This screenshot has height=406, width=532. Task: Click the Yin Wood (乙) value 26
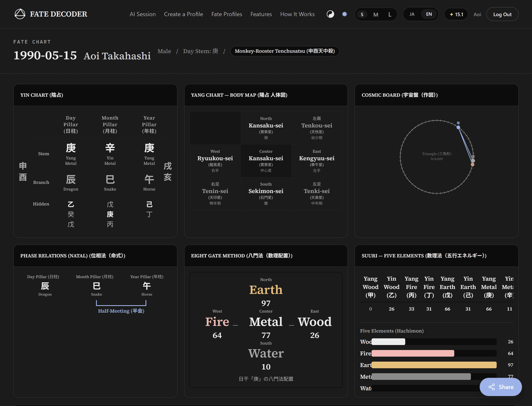click(x=392, y=309)
